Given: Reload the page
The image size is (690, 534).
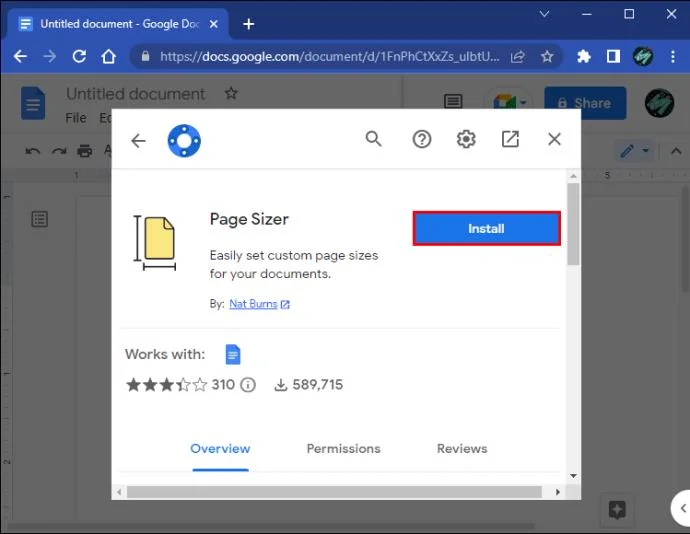Looking at the screenshot, I should [79, 56].
